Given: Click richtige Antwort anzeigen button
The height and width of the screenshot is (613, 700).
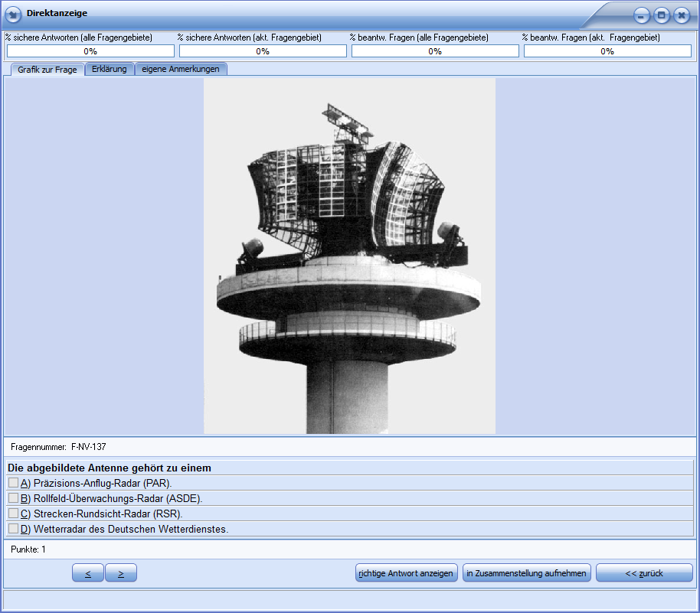Looking at the screenshot, I should pos(407,573).
